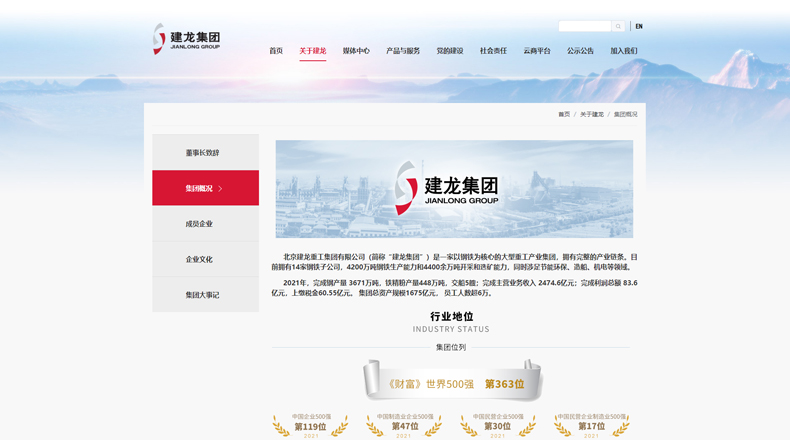Click the 行业地位 heading
Screen dimensions: 790x440
(x=451, y=317)
